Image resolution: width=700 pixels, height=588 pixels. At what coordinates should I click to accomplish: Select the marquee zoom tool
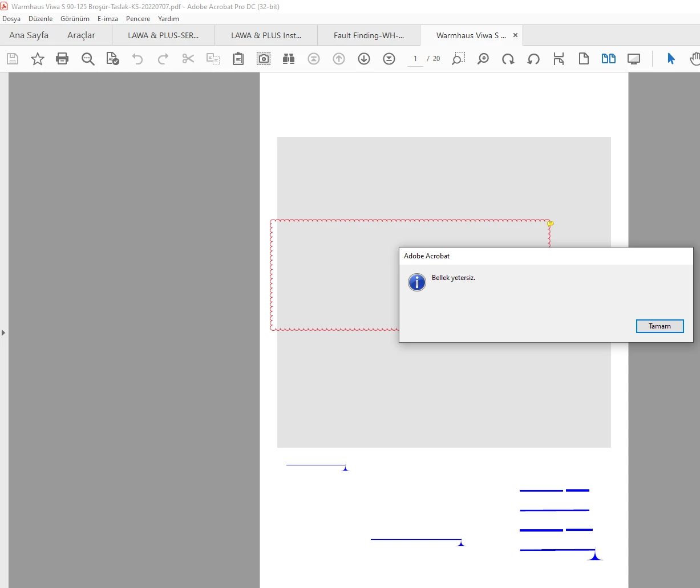click(458, 59)
